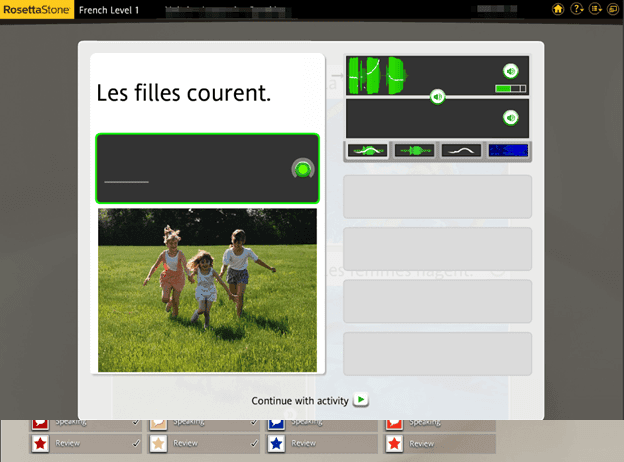Play the middle comparison audio speaker button
The height and width of the screenshot is (462, 624).
tap(437, 97)
